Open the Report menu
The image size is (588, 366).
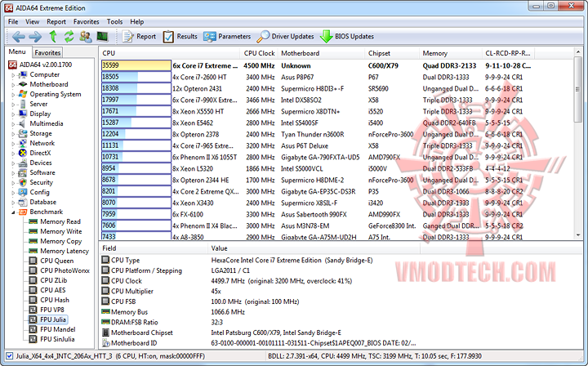56,22
